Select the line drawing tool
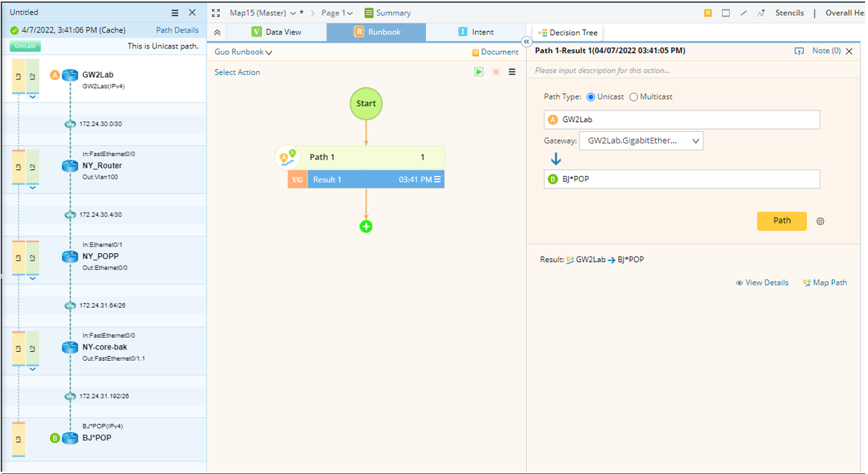868x474 pixels. pyautogui.click(x=744, y=13)
